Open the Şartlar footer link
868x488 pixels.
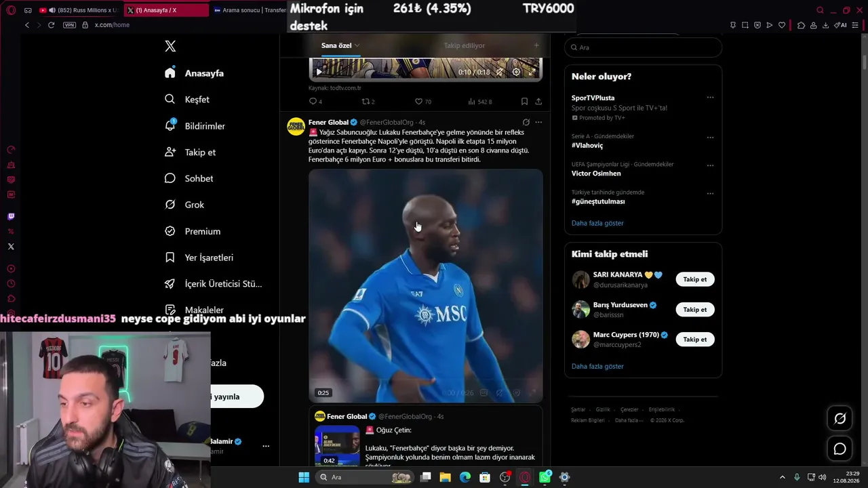578,410
